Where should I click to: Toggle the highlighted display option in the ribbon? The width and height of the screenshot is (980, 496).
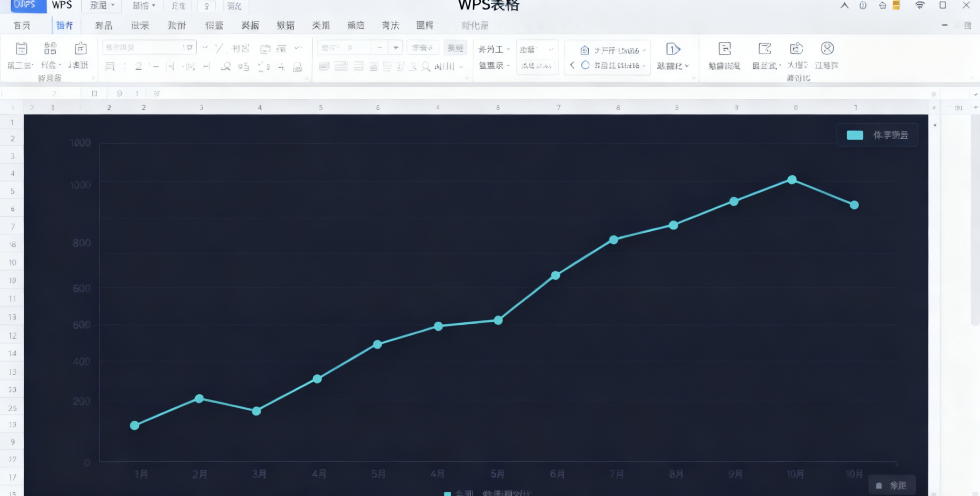pos(455,47)
